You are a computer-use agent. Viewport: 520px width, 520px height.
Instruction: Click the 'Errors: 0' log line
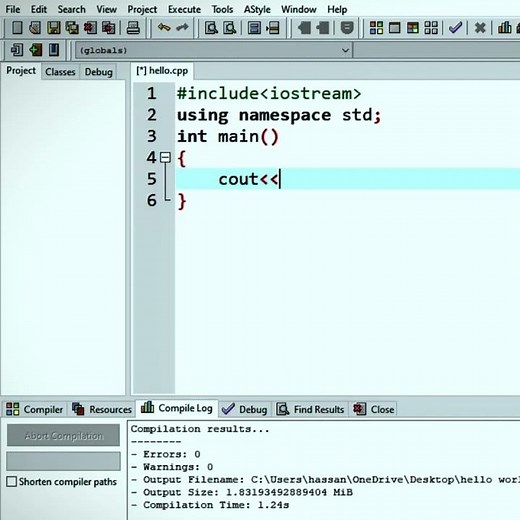click(166, 454)
